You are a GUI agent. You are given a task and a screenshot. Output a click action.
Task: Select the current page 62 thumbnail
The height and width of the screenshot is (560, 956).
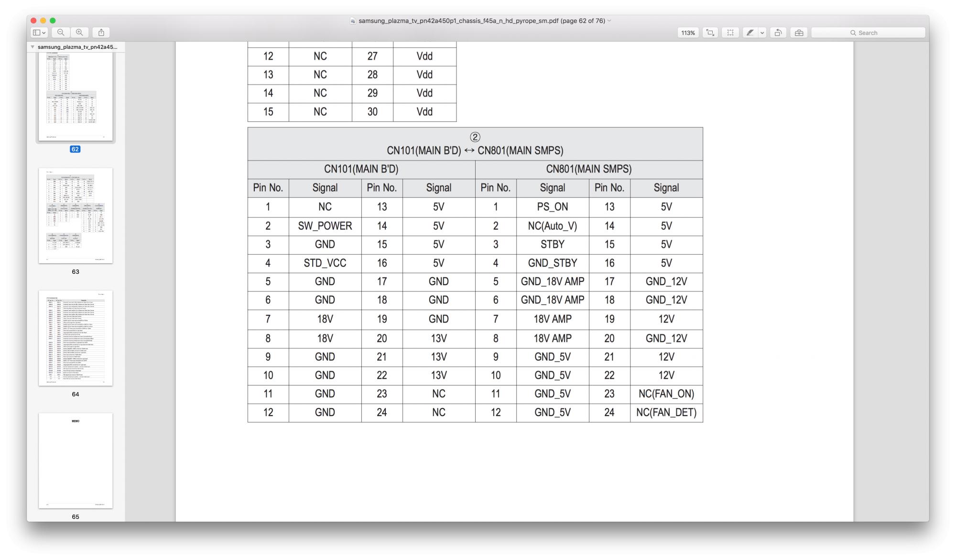[x=76, y=96]
